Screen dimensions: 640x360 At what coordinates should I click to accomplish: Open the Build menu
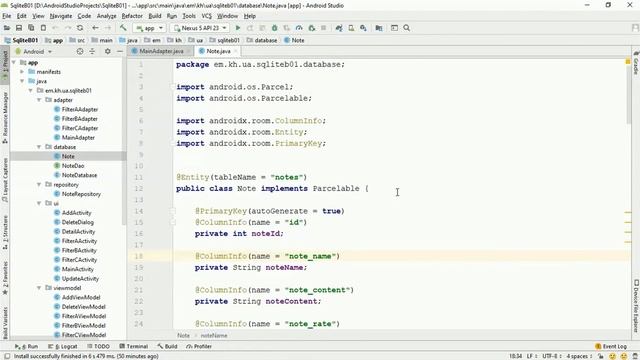155,16
